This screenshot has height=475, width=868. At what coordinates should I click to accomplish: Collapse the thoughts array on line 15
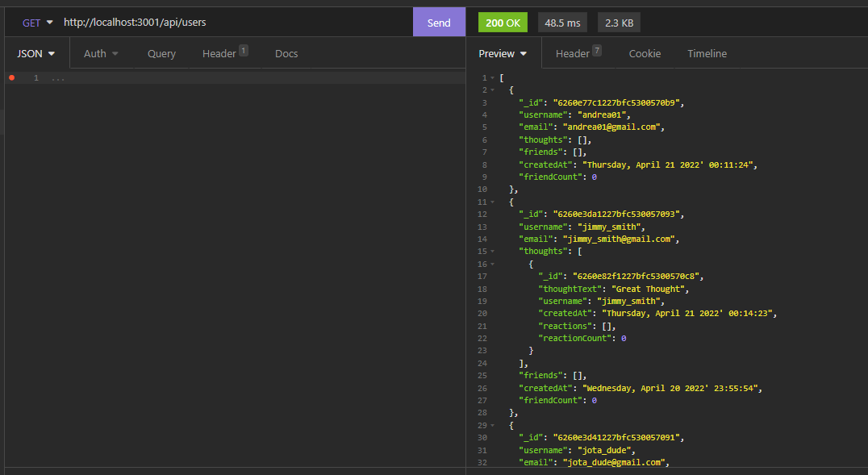pyautogui.click(x=490, y=251)
